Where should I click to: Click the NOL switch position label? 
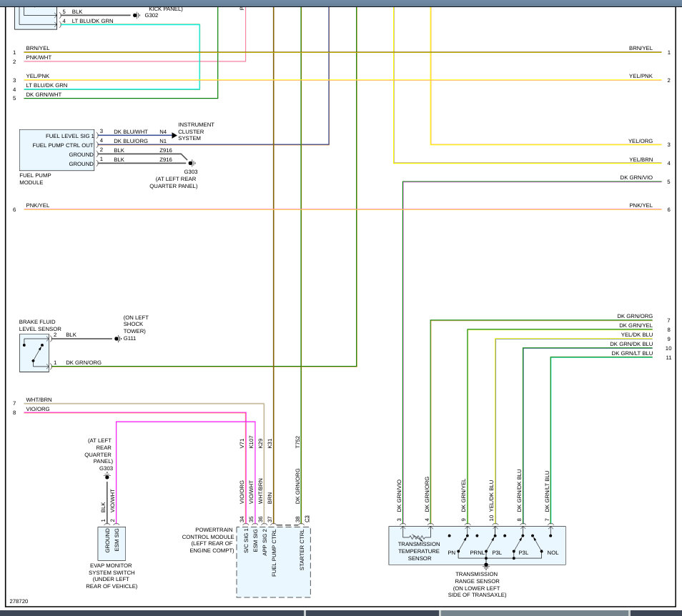point(553,552)
